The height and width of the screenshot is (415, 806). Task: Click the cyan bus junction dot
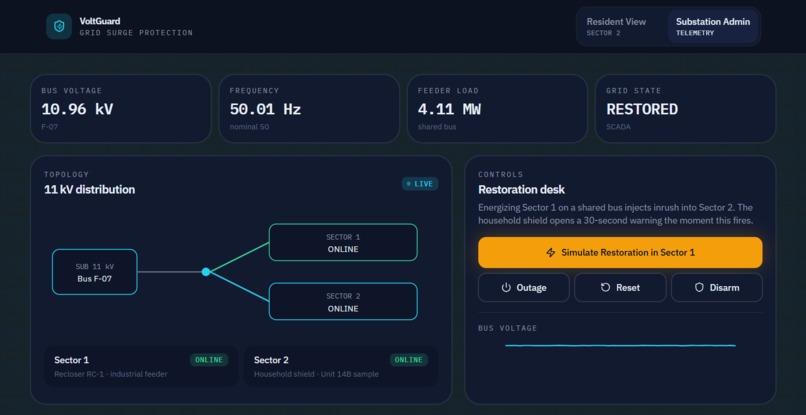click(x=206, y=272)
